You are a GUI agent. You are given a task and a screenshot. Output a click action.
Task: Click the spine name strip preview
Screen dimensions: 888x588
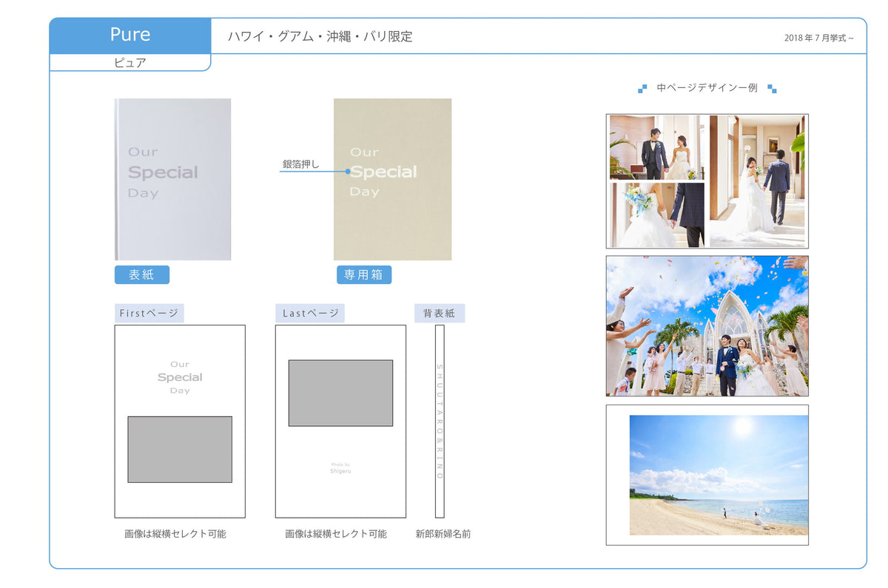[x=440, y=422]
